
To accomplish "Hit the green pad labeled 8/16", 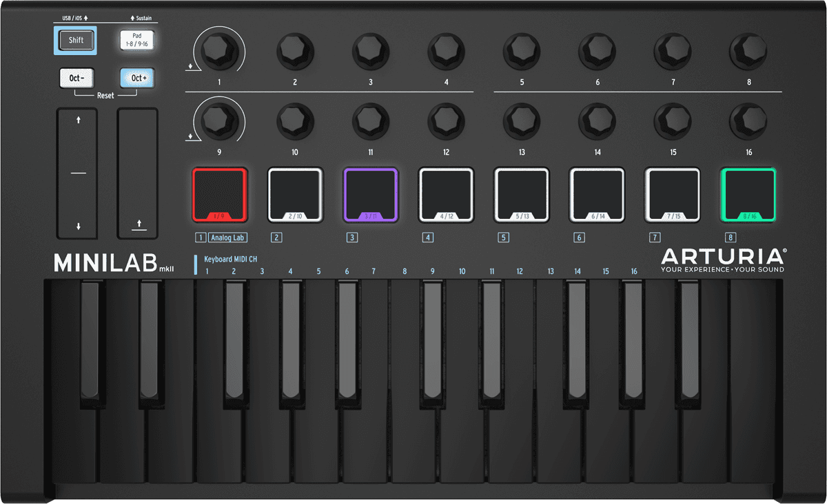I will (748, 194).
